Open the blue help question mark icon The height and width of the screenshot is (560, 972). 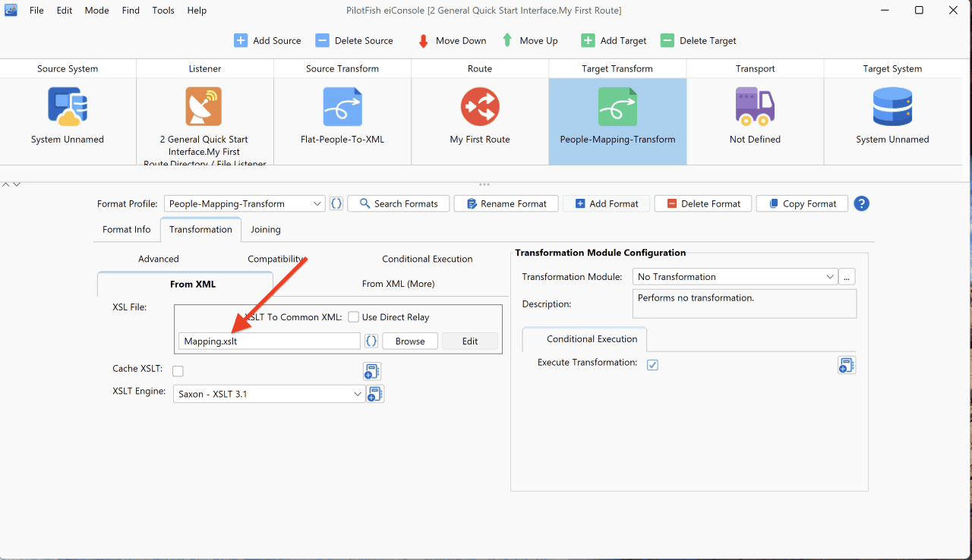tap(861, 203)
